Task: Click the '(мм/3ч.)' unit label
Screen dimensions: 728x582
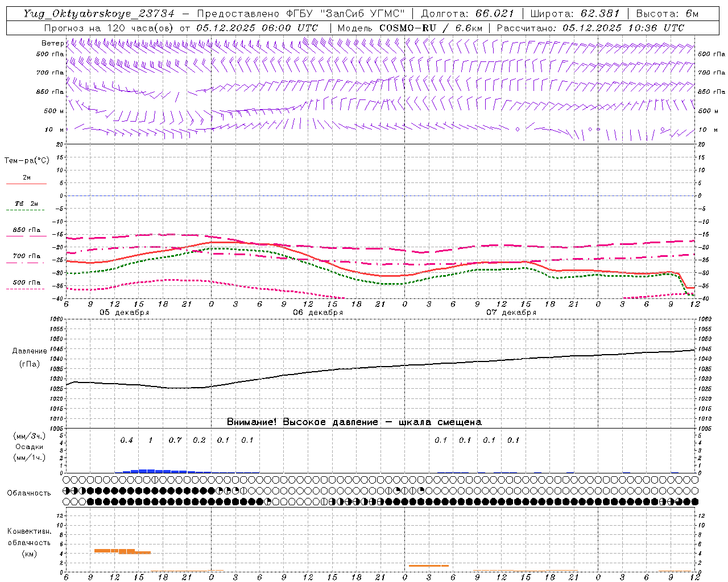Action: coord(30,436)
